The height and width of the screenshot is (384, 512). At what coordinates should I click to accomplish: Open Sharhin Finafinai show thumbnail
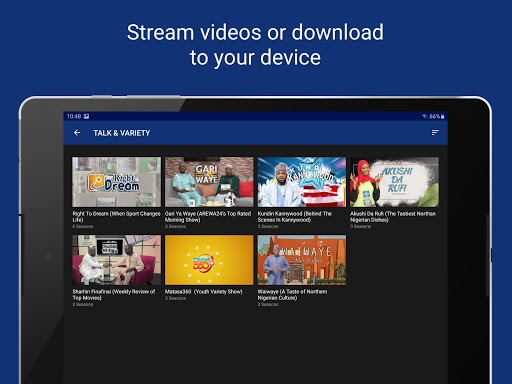pos(116,260)
